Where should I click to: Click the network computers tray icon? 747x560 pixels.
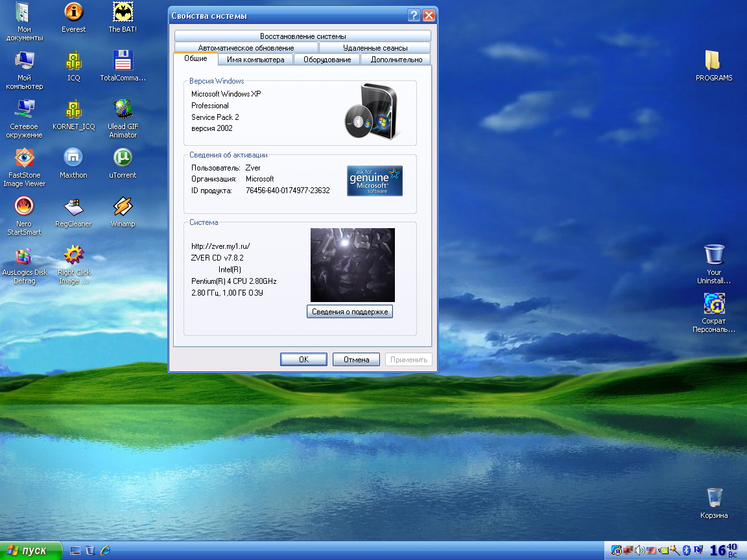(x=628, y=550)
